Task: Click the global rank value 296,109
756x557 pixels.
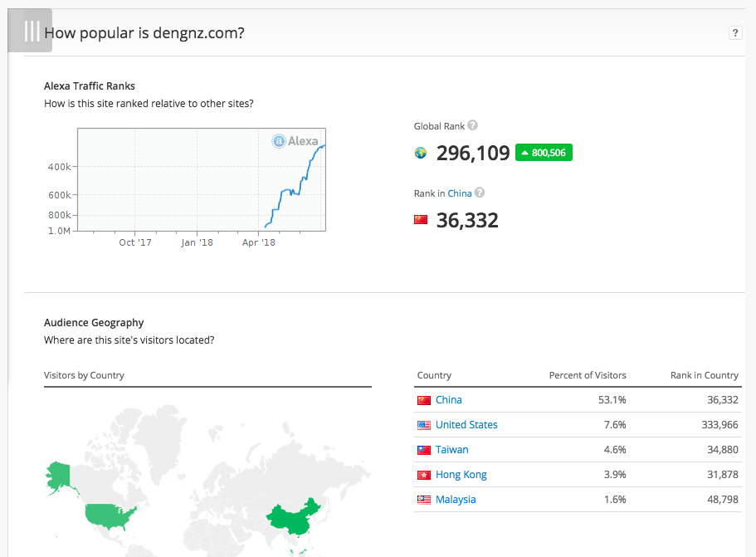Action: pos(473,153)
